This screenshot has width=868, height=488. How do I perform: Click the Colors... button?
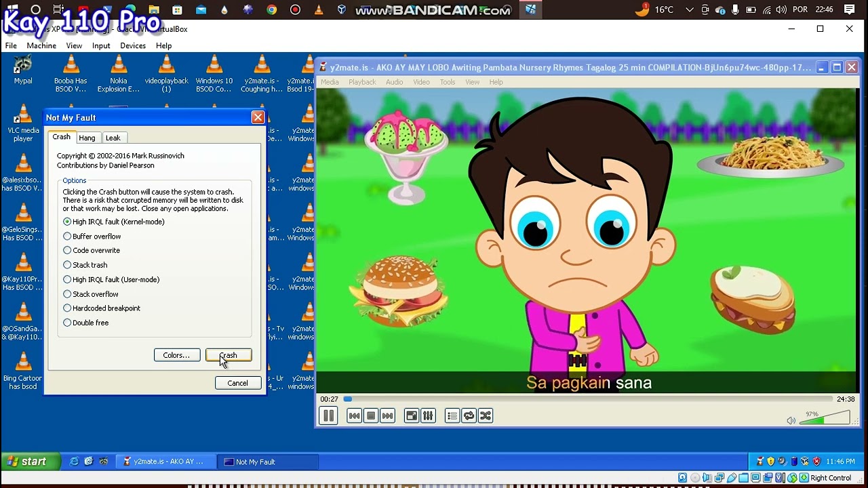tap(176, 355)
